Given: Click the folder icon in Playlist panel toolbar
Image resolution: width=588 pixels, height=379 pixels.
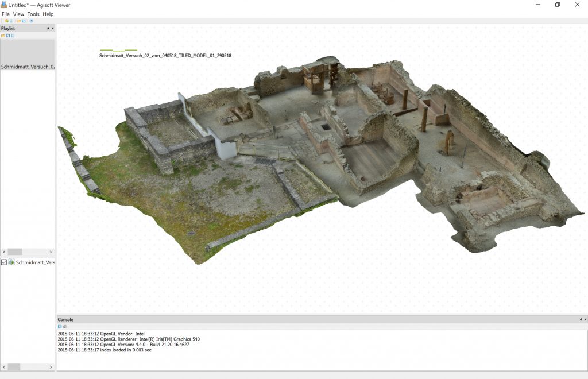Looking at the screenshot, I should 3,36.
